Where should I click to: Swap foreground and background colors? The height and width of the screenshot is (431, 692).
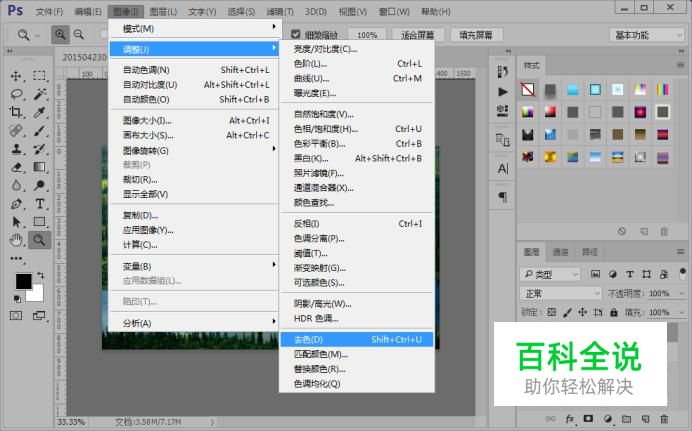41,275
